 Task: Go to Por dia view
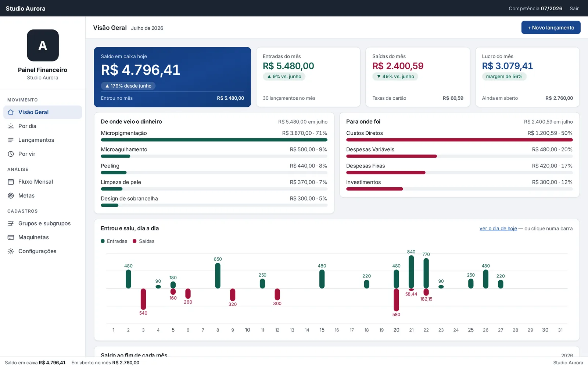pyautogui.click(x=43, y=126)
